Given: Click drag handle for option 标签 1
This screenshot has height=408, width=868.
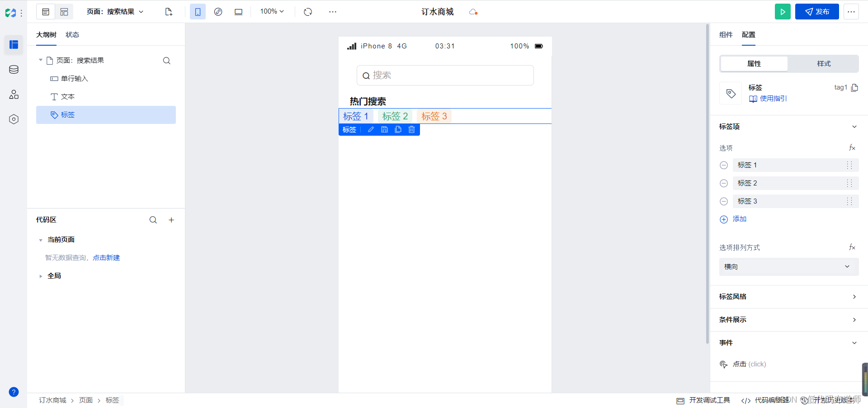Looking at the screenshot, I should [x=849, y=165].
